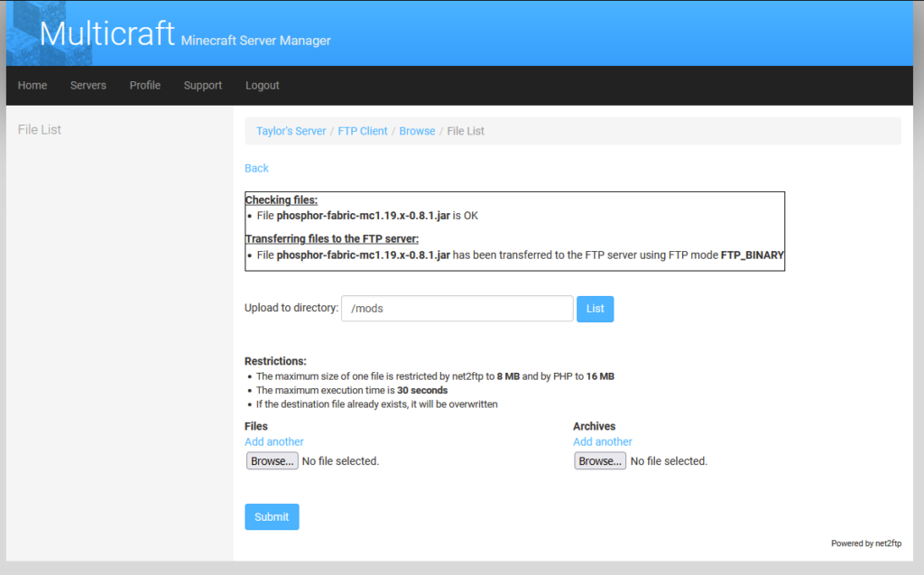924x575 pixels.
Task: Click Browse under the Archives section
Action: click(599, 460)
